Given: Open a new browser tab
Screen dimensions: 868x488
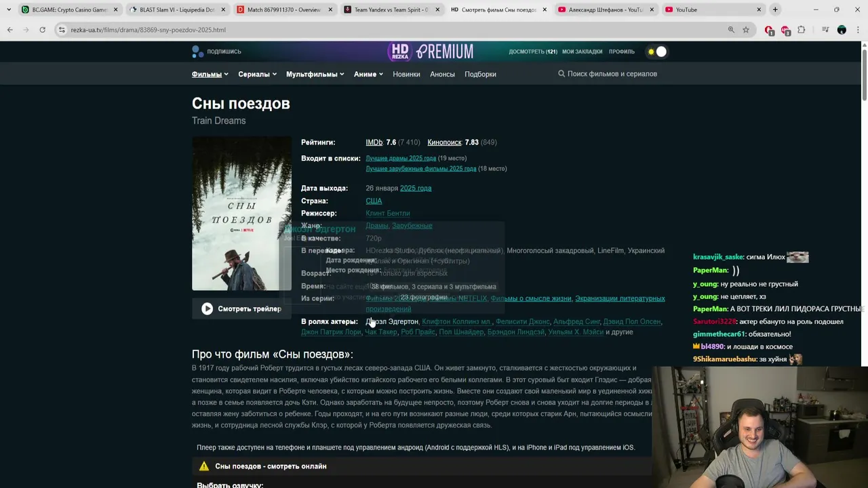Looking at the screenshot, I should [x=775, y=9].
